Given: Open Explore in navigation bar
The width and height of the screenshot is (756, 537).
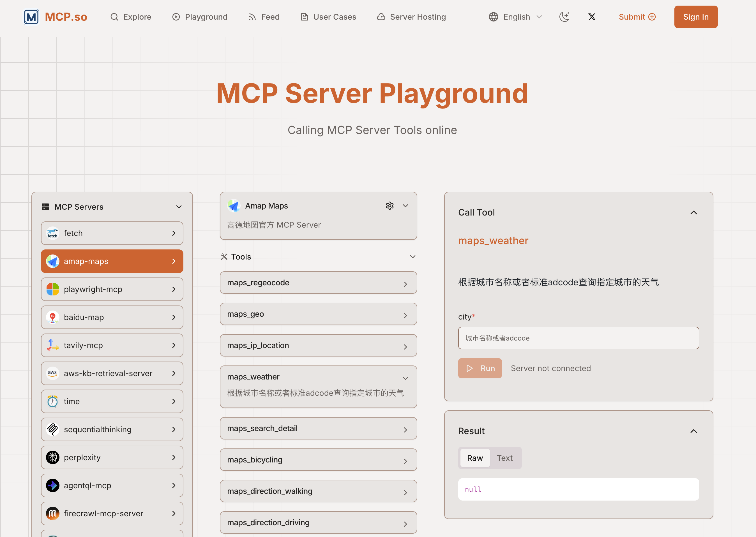Looking at the screenshot, I should tap(131, 17).
